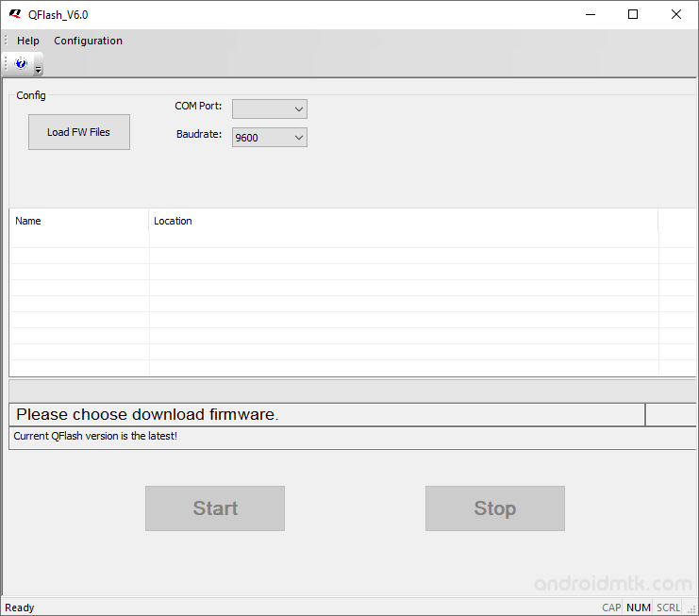Click the menu bar drag handle
The image size is (699, 616).
click(7, 41)
